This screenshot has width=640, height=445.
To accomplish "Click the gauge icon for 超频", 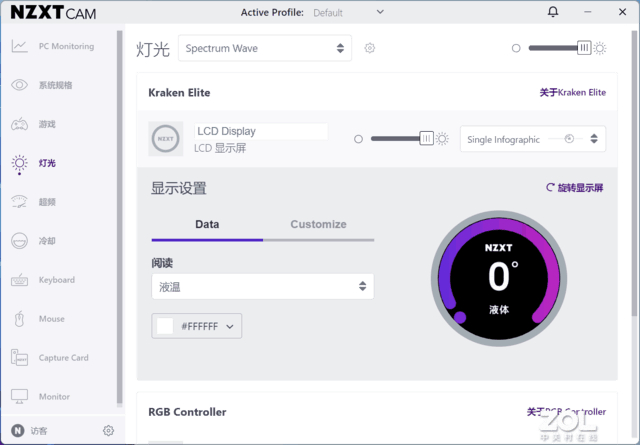I will point(19,202).
